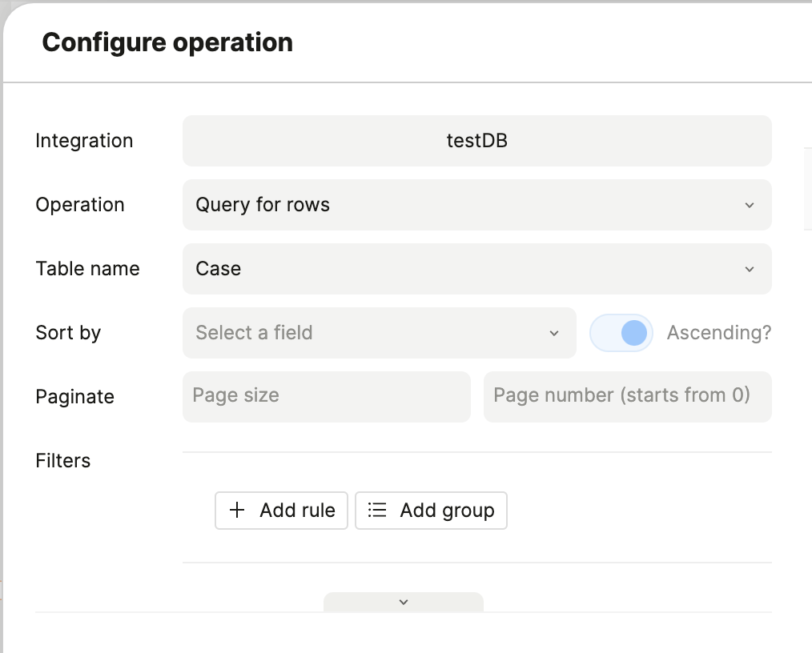Click the list icon in Add group

(x=377, y=511)
